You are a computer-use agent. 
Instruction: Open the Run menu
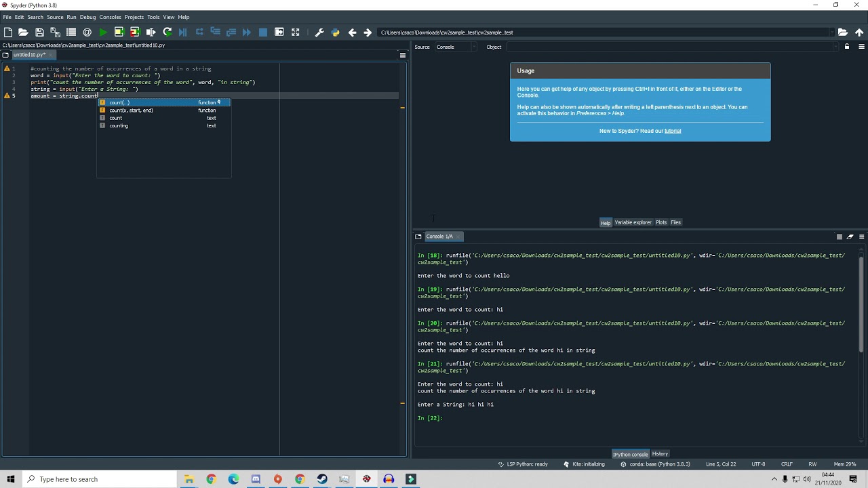coord(71,17)
